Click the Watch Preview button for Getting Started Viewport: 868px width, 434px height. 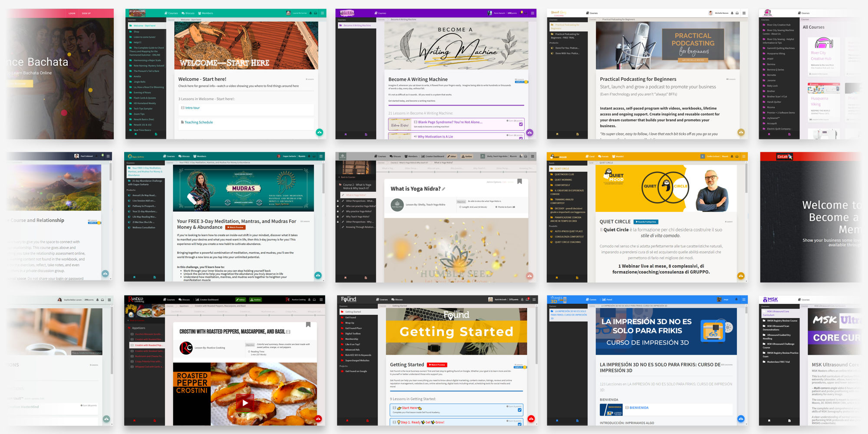(437, 365)
